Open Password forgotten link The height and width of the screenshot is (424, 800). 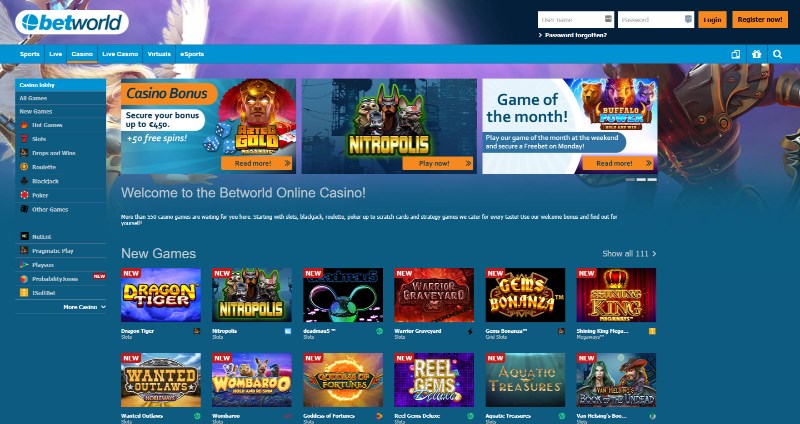(x=572, y=35)
